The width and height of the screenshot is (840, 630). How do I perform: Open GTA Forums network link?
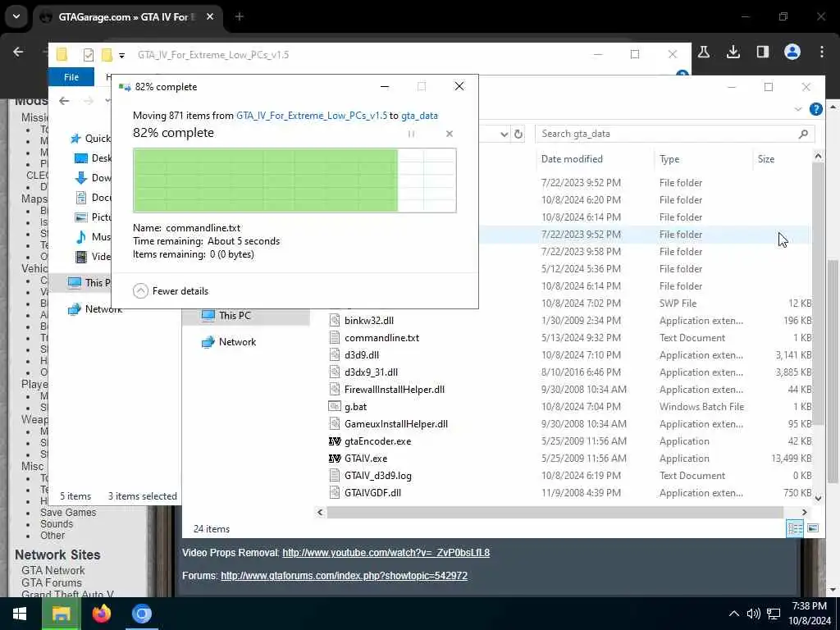coord(52,583)
